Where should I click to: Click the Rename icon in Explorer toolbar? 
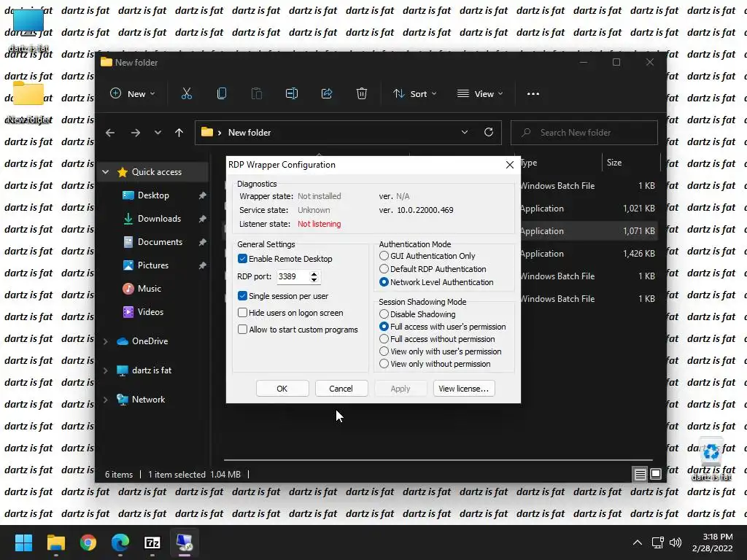click(x=292, y=94)
